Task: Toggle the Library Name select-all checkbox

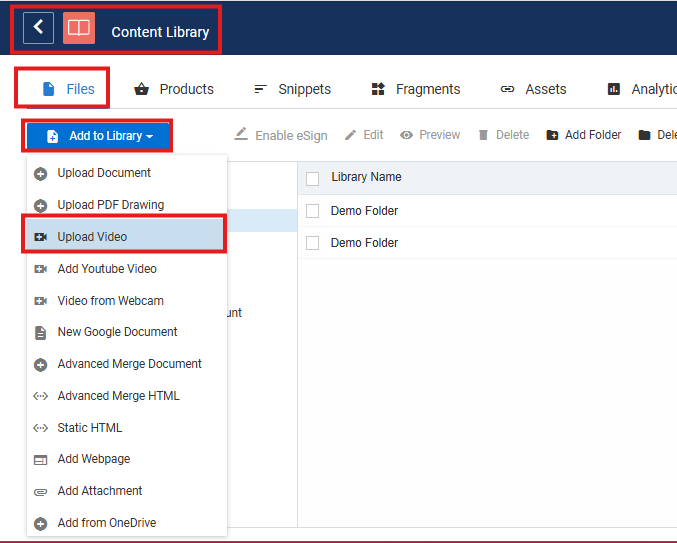Action: pyautogui.click(x=313, y=178)
